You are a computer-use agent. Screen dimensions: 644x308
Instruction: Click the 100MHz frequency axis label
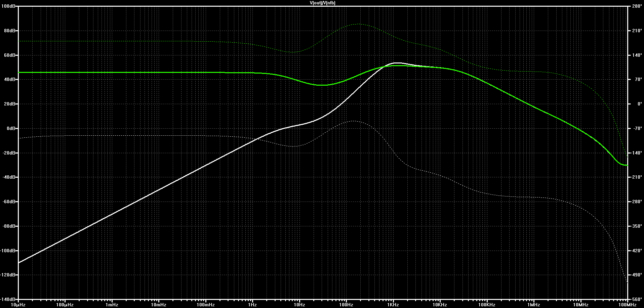pos(628,305)
